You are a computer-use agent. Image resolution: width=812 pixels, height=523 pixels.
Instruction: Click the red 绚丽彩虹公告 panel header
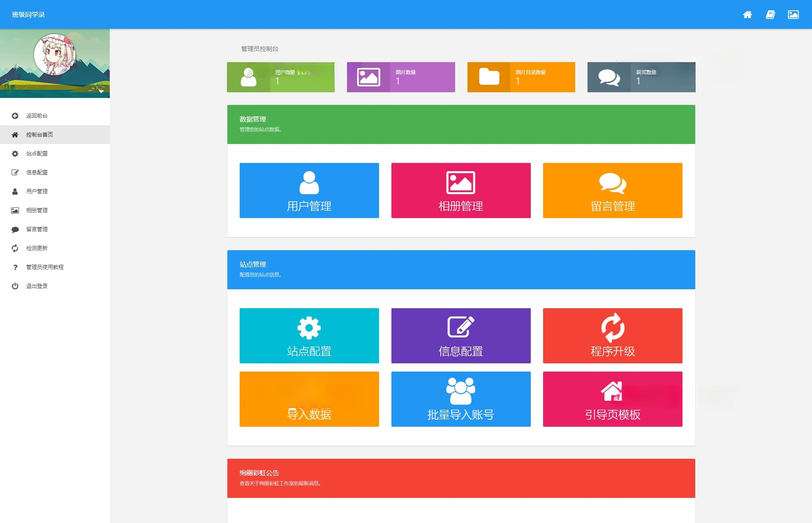tap(461, 478)
